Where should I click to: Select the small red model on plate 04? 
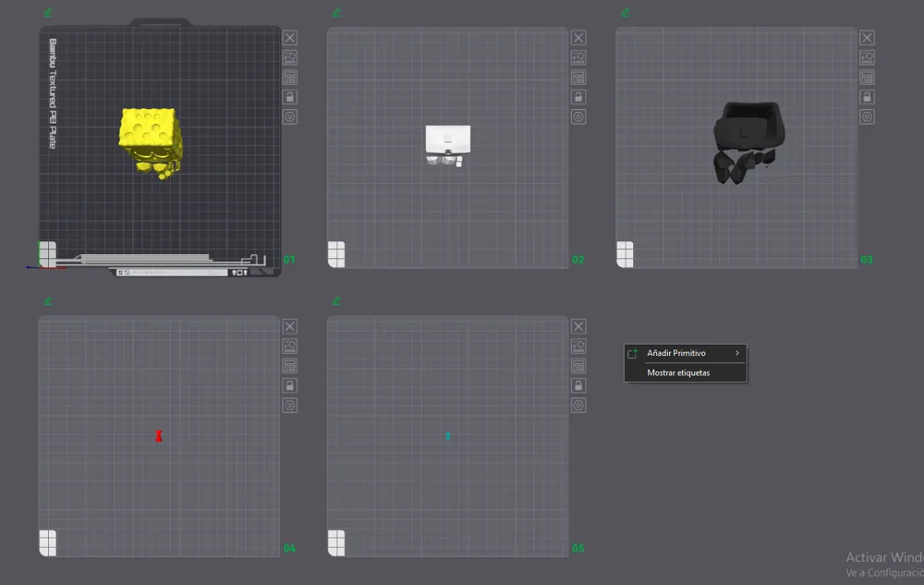click(x=159, y=436)
